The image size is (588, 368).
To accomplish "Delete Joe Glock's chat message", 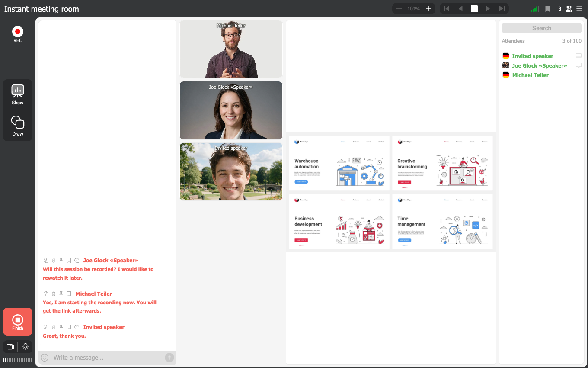I will (x=54, y=260).
